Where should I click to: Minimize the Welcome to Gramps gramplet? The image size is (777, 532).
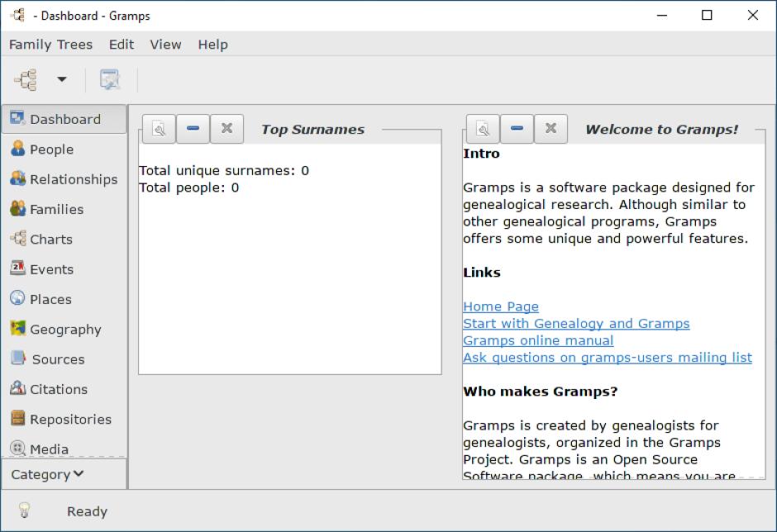tap(517, 129)
